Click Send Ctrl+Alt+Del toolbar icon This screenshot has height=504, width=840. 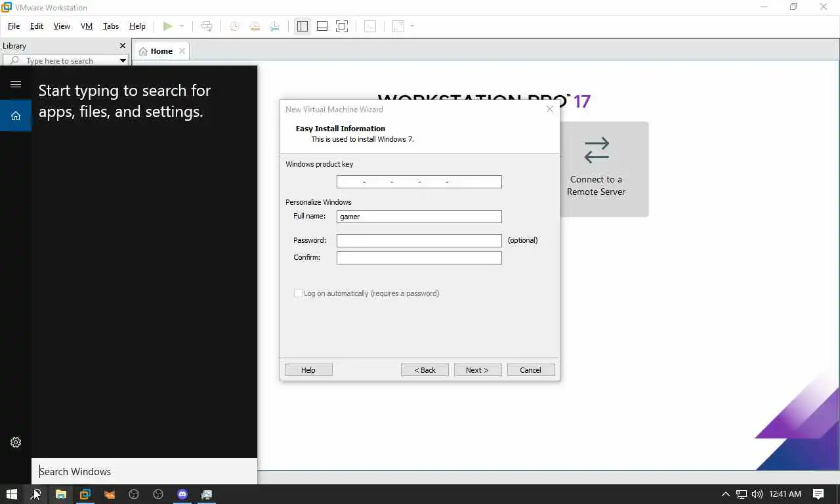(207, 26)
